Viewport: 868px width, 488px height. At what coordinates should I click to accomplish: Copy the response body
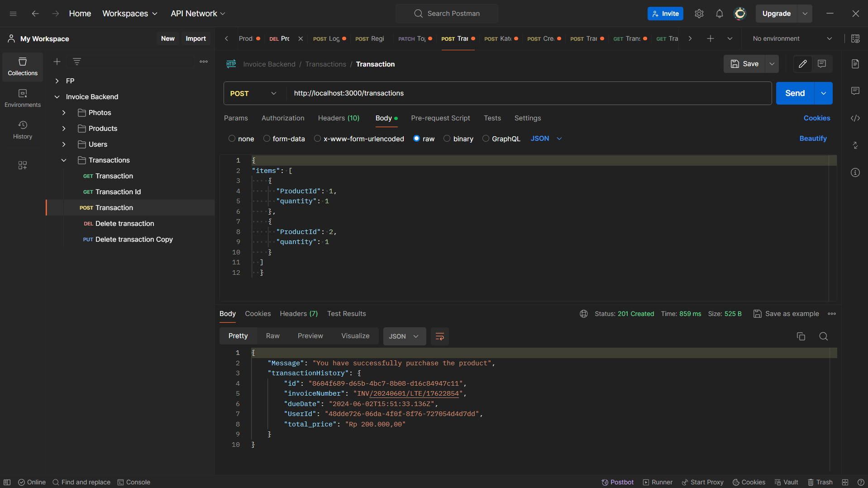coord(801,336)
